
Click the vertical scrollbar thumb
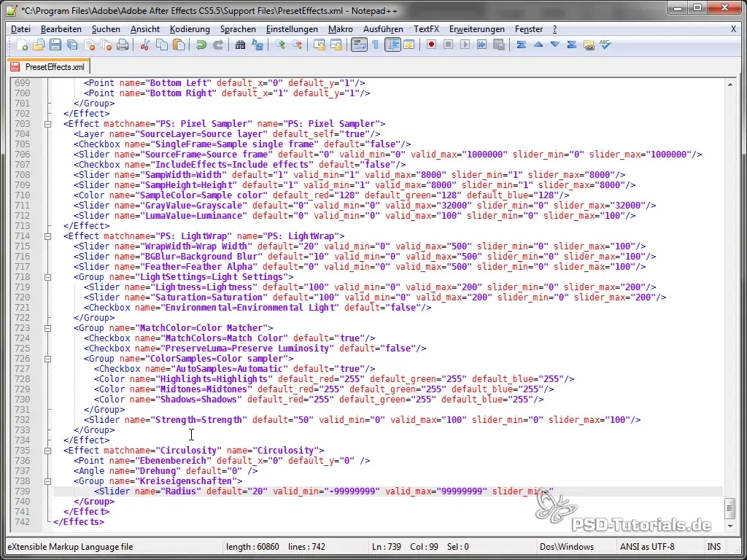(x=729, y=508)
